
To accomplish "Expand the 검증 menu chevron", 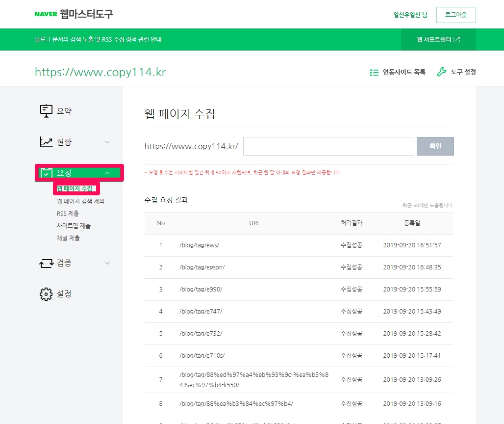I will click(107, 264).
